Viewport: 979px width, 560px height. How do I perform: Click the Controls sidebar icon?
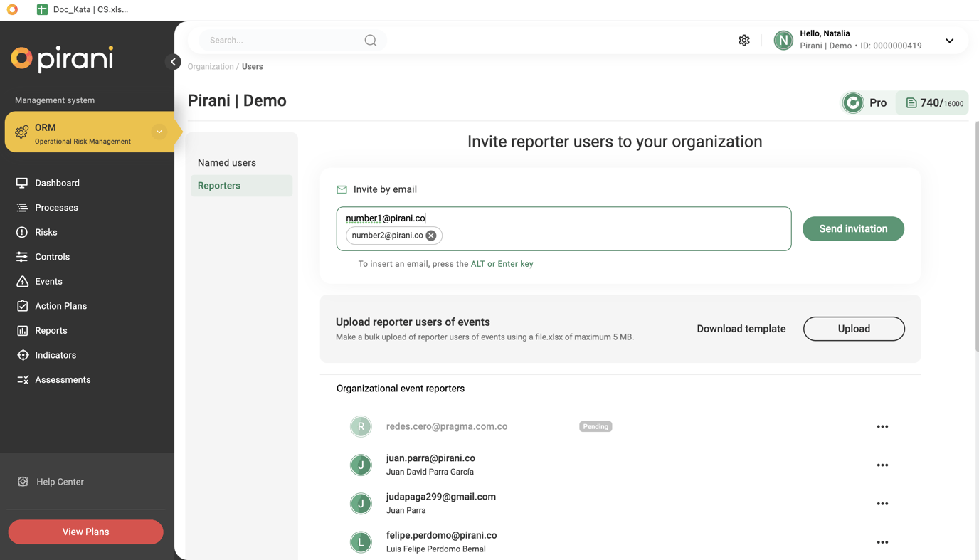tap(21, 256)
